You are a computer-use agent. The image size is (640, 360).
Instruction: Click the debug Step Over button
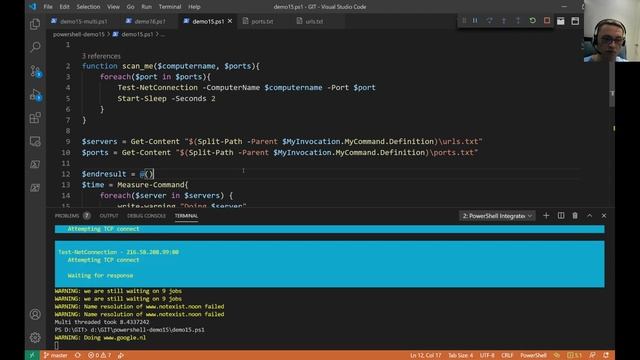(x=489, y=20)
